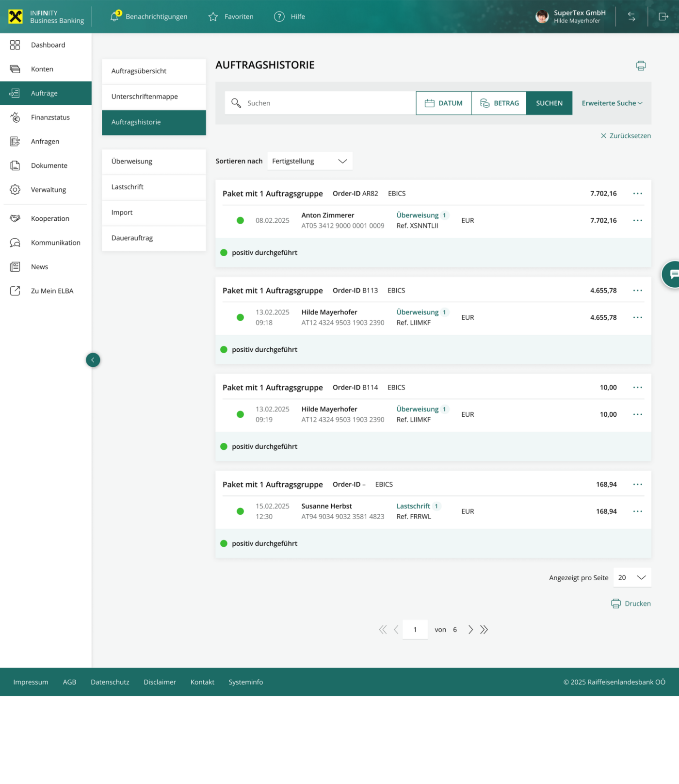This screenshot has width=679, height=784.
Task: Open three-dot menu for Order-ID AR82 package
Action: coord(637,194)
